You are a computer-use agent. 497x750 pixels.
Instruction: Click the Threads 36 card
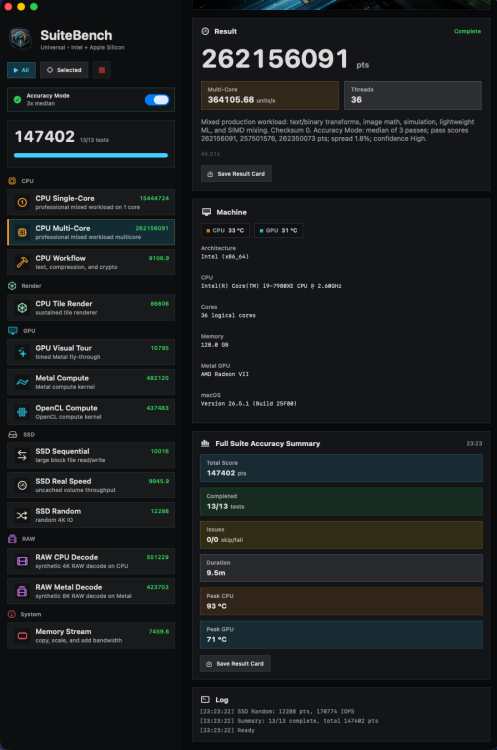tap(413, 95)
